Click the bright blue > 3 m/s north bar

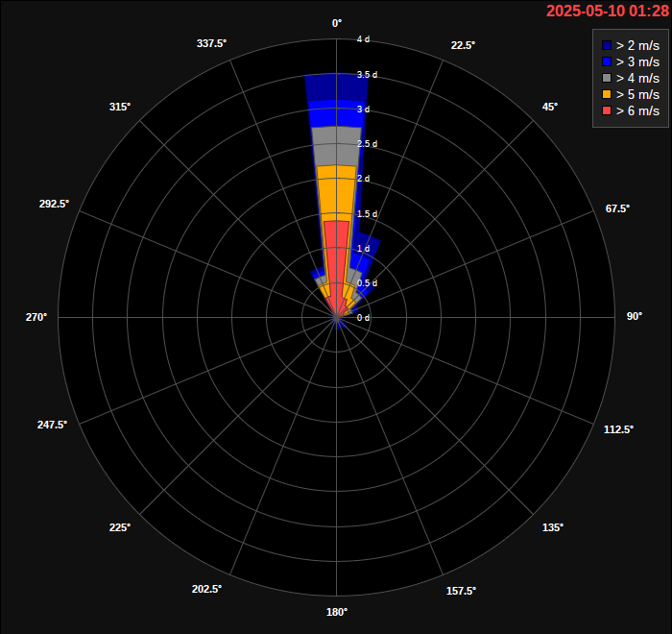click(x=336, y=113)
